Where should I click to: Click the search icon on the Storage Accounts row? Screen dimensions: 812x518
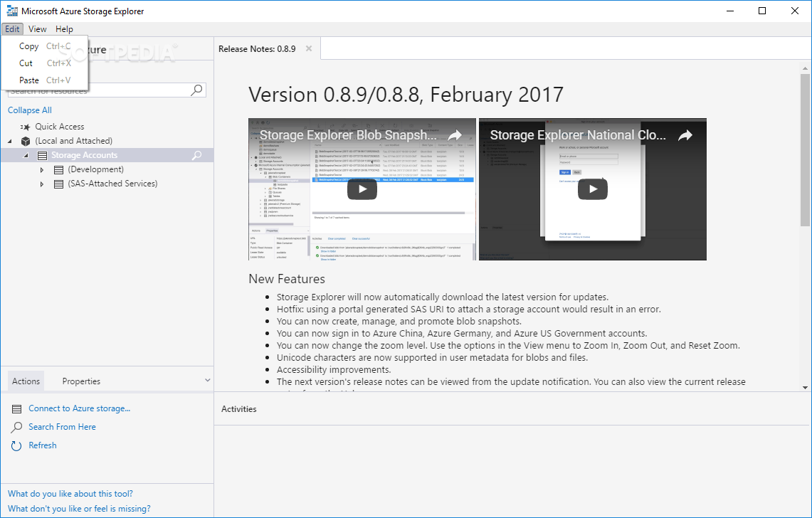tap(197, 155)
